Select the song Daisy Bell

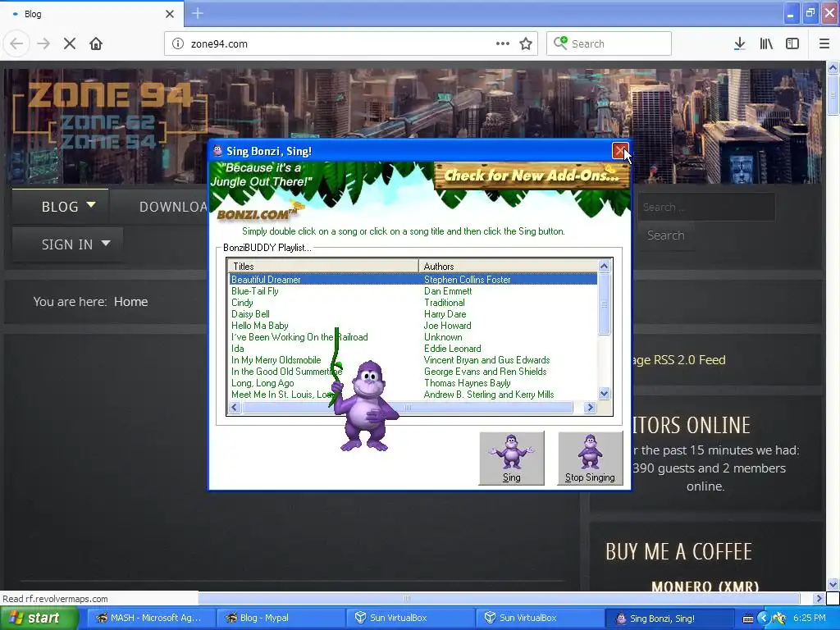click(250, 314)
